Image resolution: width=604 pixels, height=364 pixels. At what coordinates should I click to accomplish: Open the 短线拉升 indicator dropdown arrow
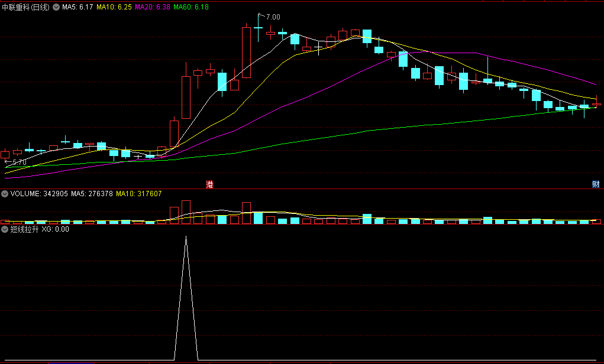coord(5,229)
